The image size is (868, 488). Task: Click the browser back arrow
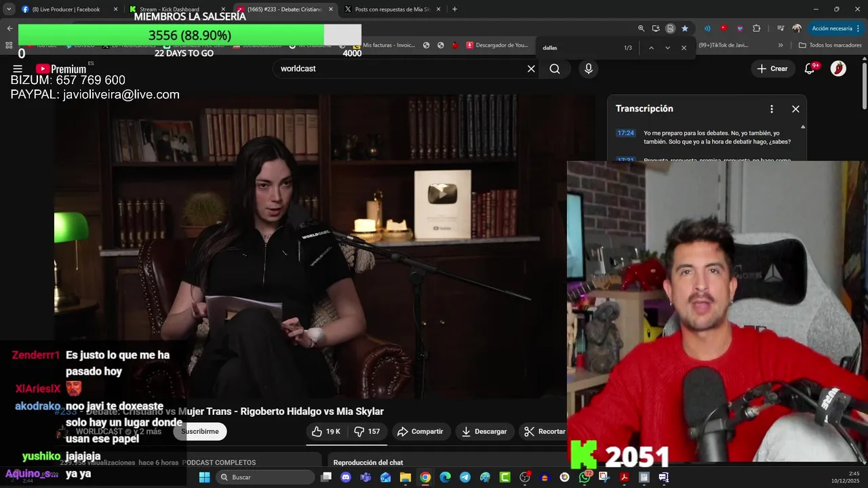(9, 28)
